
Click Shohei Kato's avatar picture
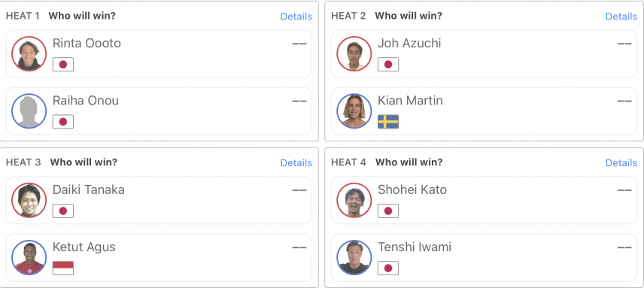[x=354, y=200]
